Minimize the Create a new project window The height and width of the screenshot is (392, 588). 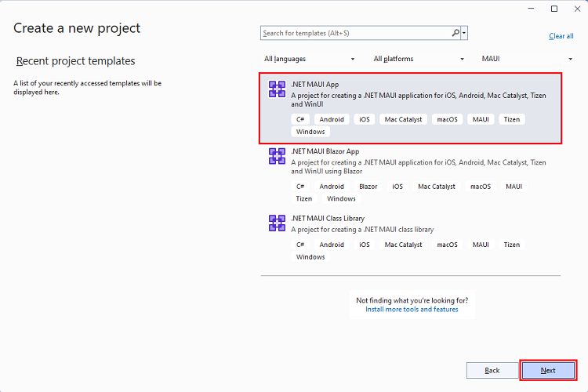tap(531, 9)
